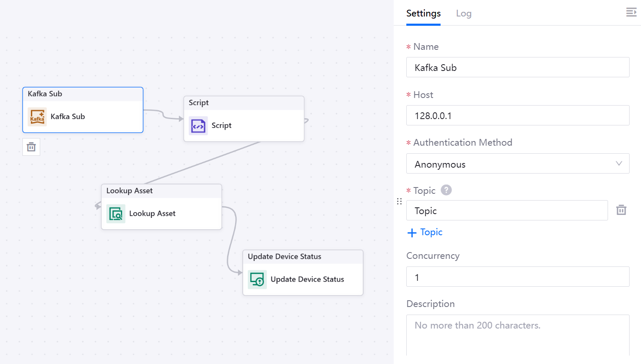Viewport: 641px width, 364px height.
Task: Collapse the settings panel via top-right icon
Action: click(x=631, y=12)
